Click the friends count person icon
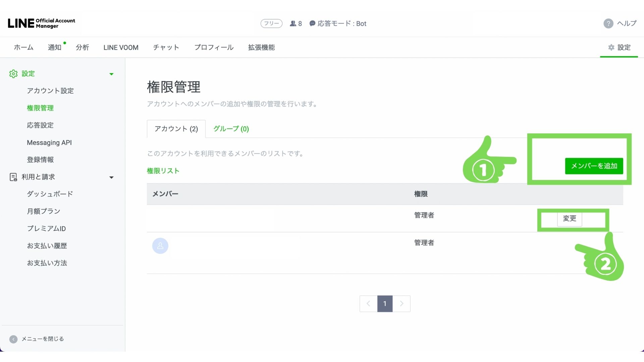Viewport: 644px width, 362px height. 293,23
